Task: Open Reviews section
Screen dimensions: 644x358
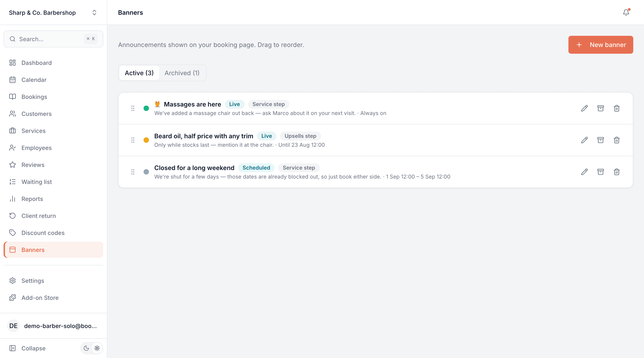Action: point(53,165)
